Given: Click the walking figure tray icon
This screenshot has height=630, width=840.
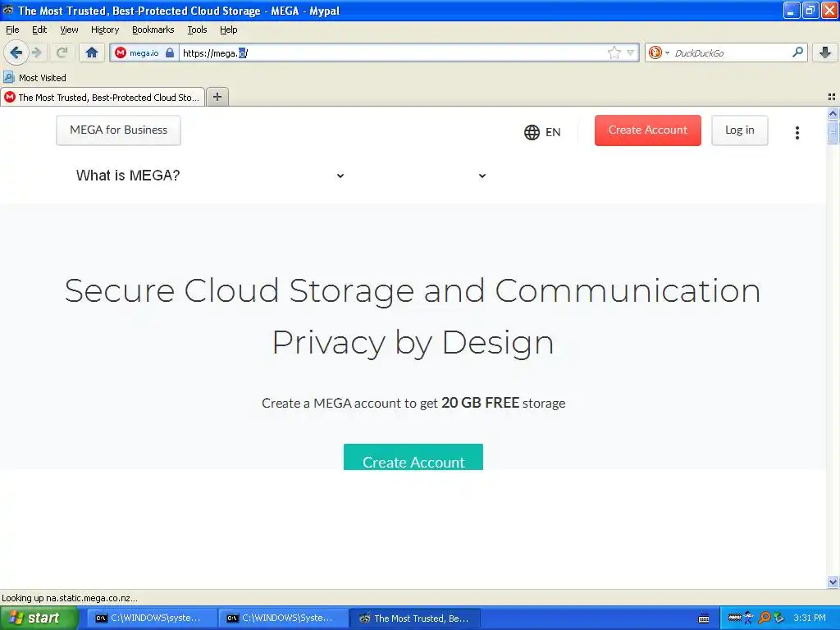Looking at the screenshot, I should [x=749, y=618].
